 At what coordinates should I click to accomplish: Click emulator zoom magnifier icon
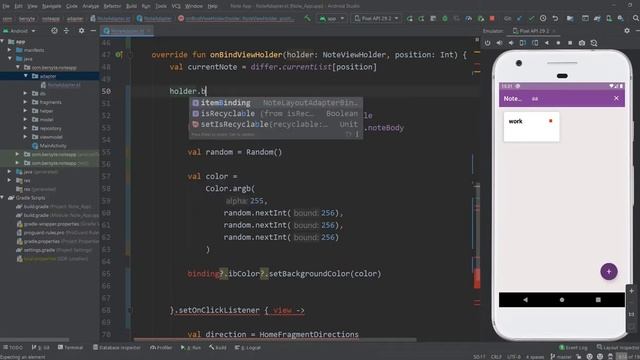594,43
